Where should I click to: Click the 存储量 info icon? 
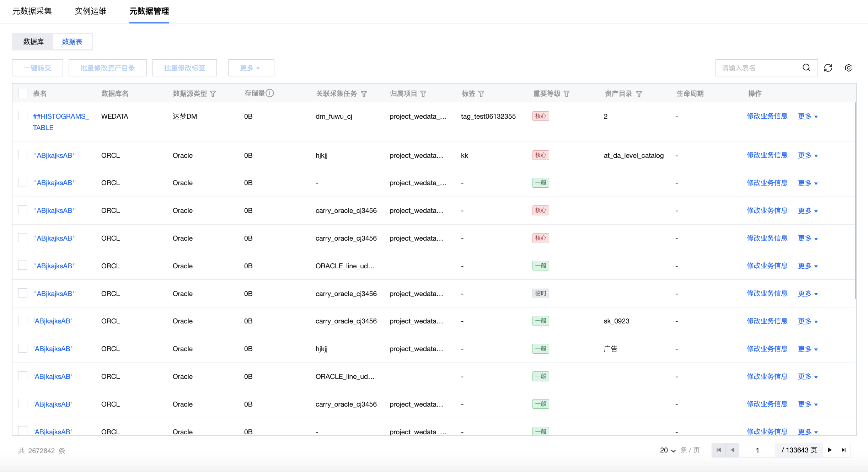pyautogui.click(x=270, y=93)
